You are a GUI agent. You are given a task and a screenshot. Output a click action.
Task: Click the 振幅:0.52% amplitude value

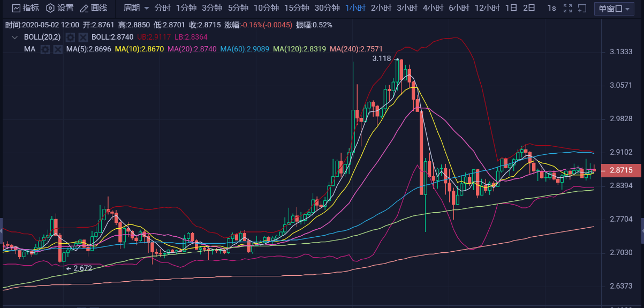click(314, 25)
